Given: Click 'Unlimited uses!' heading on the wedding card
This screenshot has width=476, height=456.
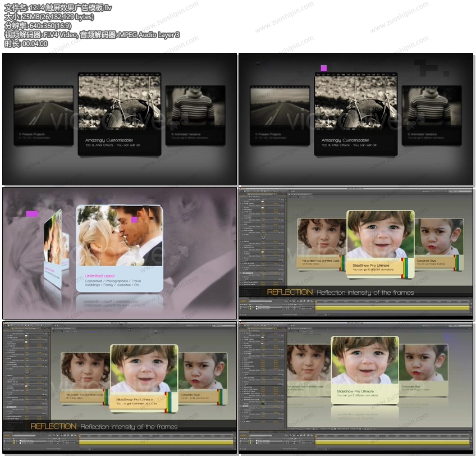Looking at the screenshot, I should (99, 276).
